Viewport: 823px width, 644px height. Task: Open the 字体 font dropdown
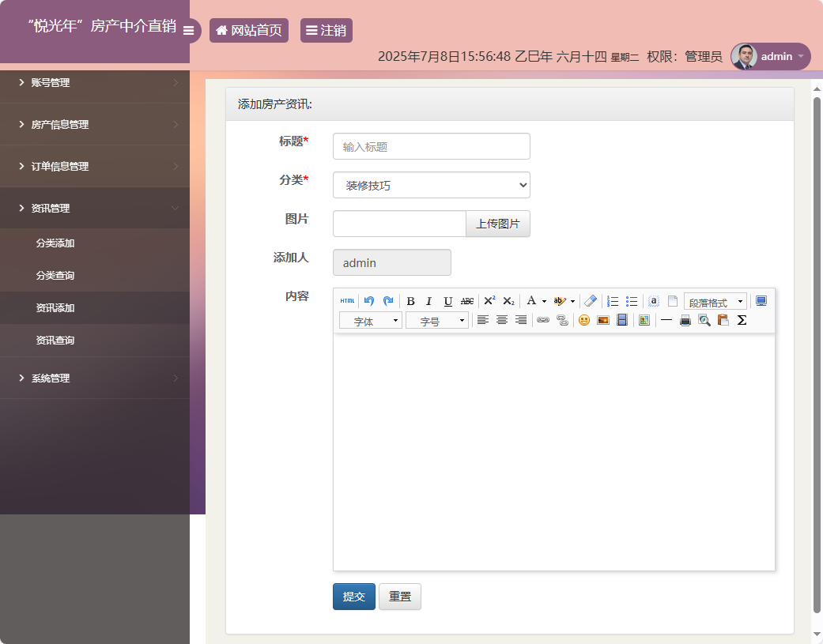point(370,320)
